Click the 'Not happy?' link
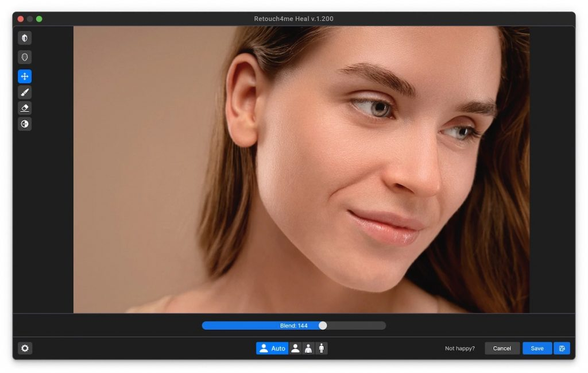588x373 pixels. click(459, 348)
